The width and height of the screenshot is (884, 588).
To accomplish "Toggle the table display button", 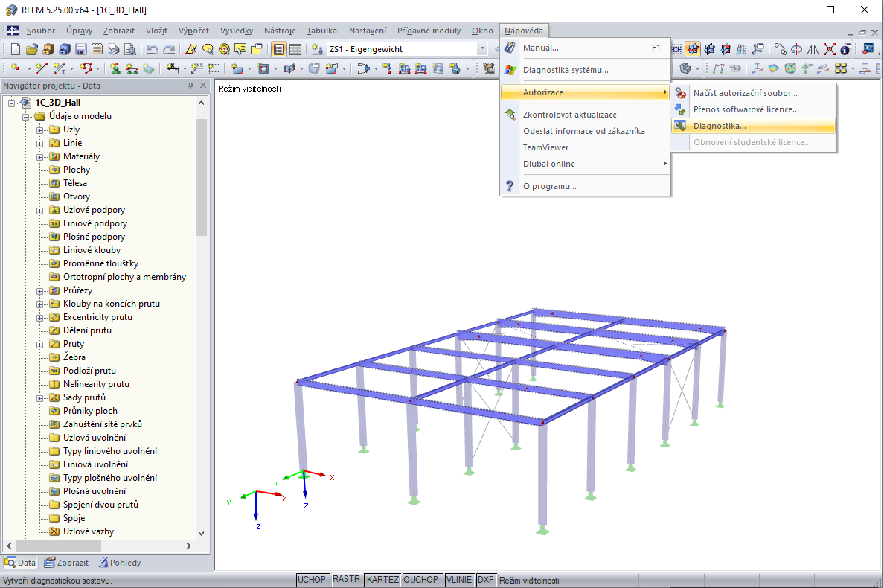I will coord(295,49).
